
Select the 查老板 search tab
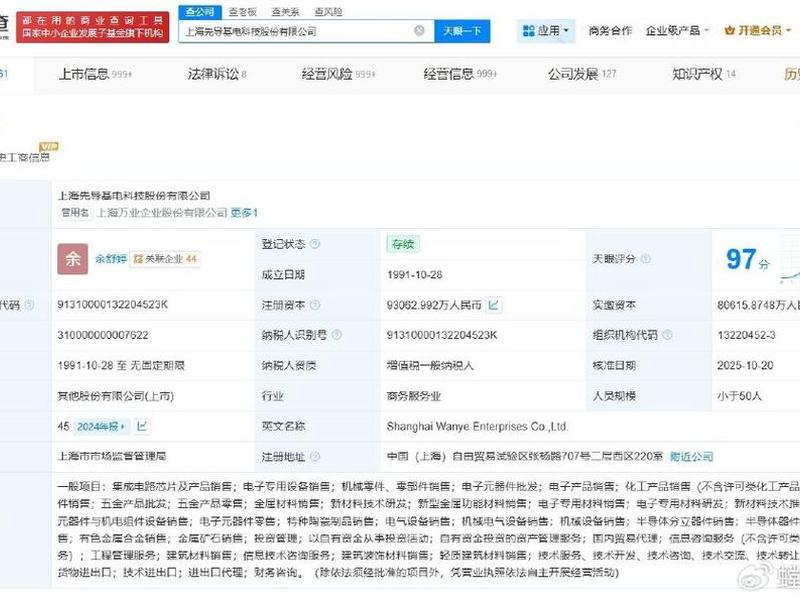242,12
